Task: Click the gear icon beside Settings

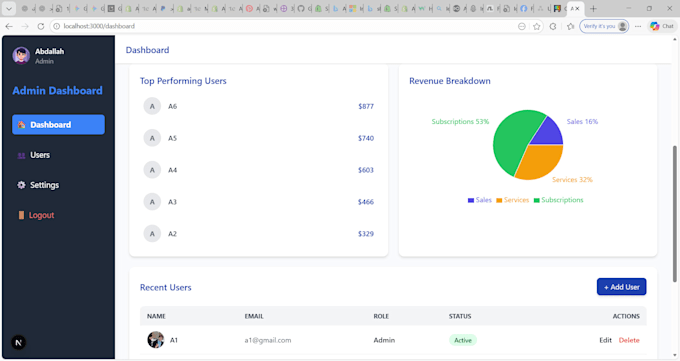Action: click(21, 185)
